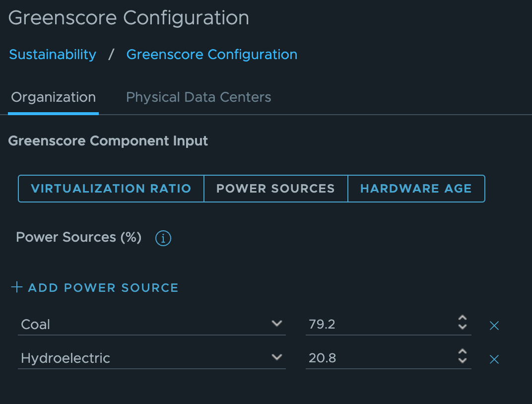Screen dimensions: 532x404
Task: Open the Organization tab
Action: (53, 97)
